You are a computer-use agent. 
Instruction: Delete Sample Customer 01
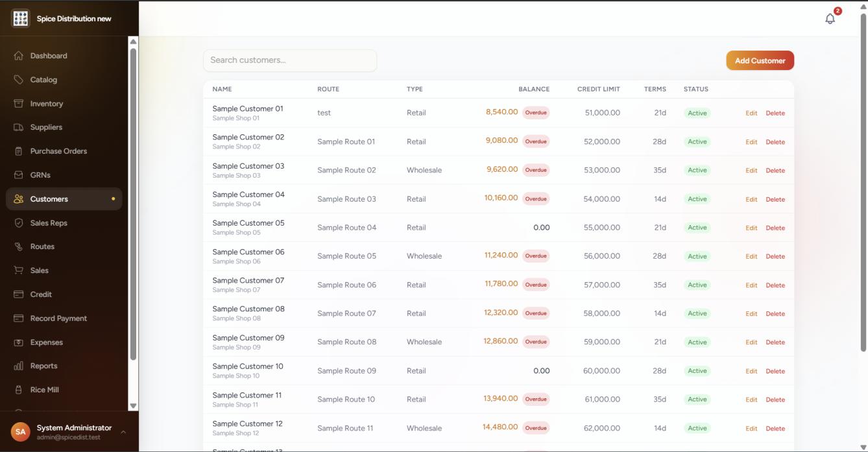pos(775,113)
